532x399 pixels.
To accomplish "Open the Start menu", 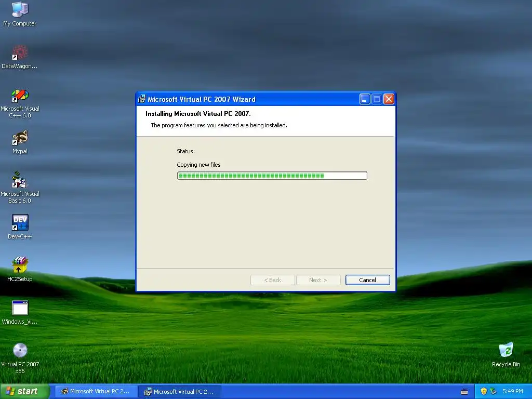I will click(25, 392).
